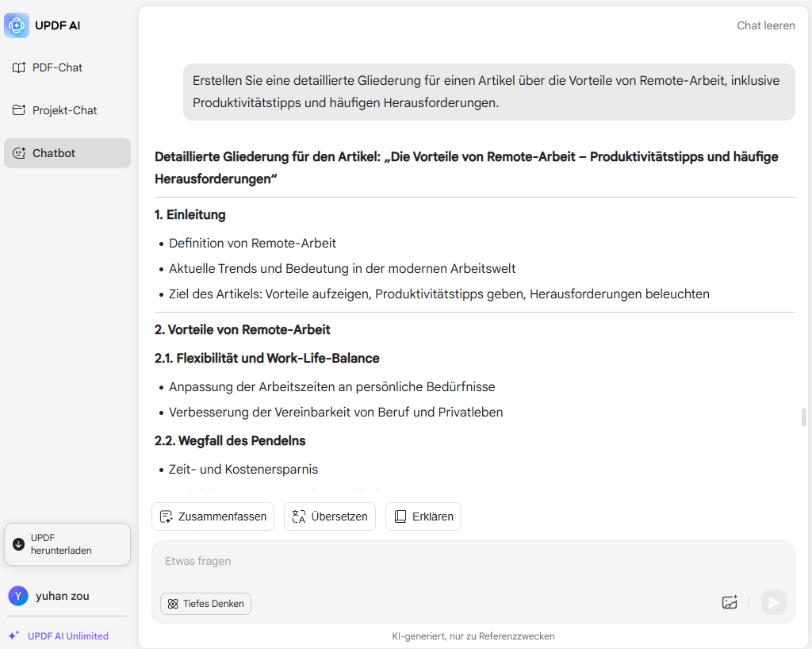The image size is (812, 649).
Task: Click '2.1. Flexibilität und Work-Life-Balance' heading
Action: point(266,359)
